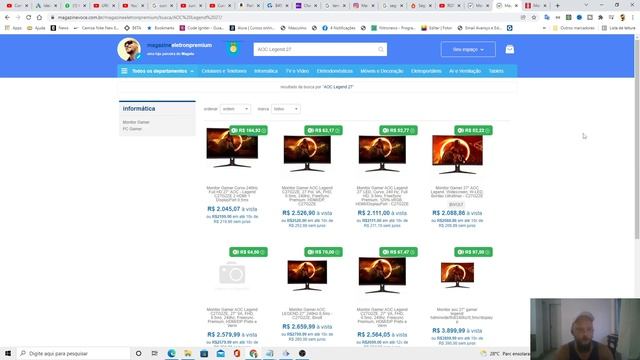The width and height of the screenshot is (640, 360).
Task: Click the browser back arrow
Action: pyautogui.click(x=7, y=18)
